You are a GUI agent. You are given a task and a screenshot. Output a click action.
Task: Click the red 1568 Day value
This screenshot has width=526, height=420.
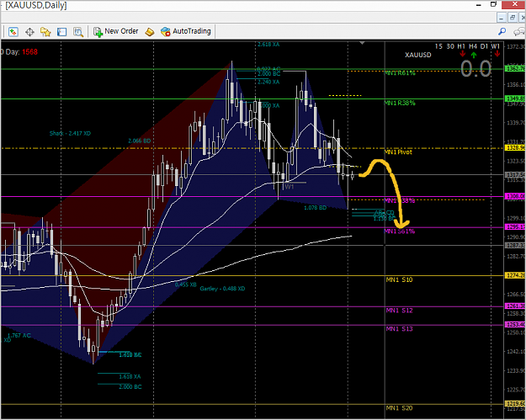29,52
